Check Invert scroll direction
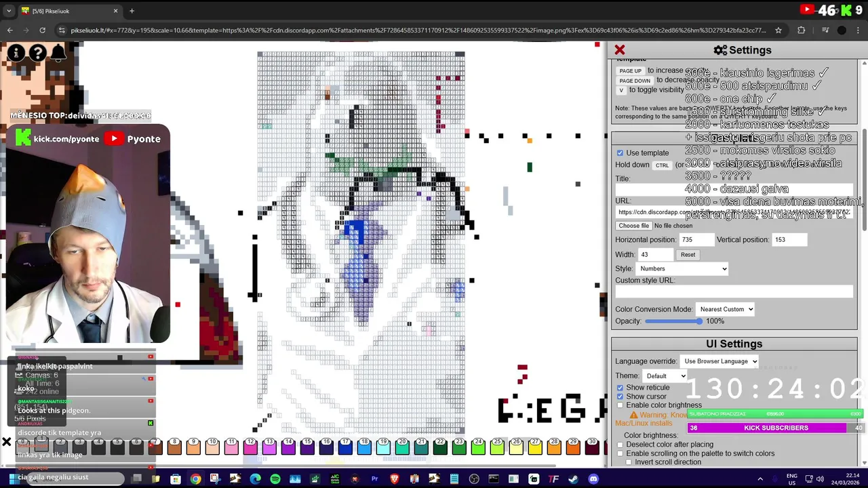868x488 pixels. 629,462
